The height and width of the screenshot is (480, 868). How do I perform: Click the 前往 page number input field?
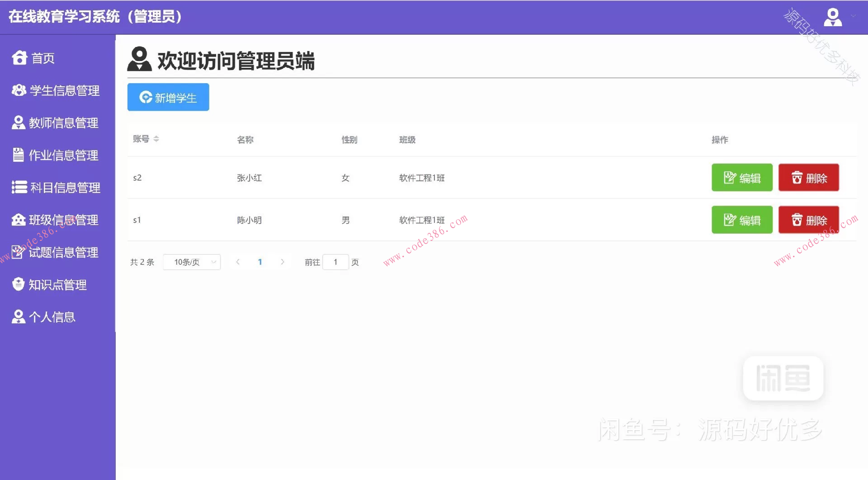(x=335, y=261)
